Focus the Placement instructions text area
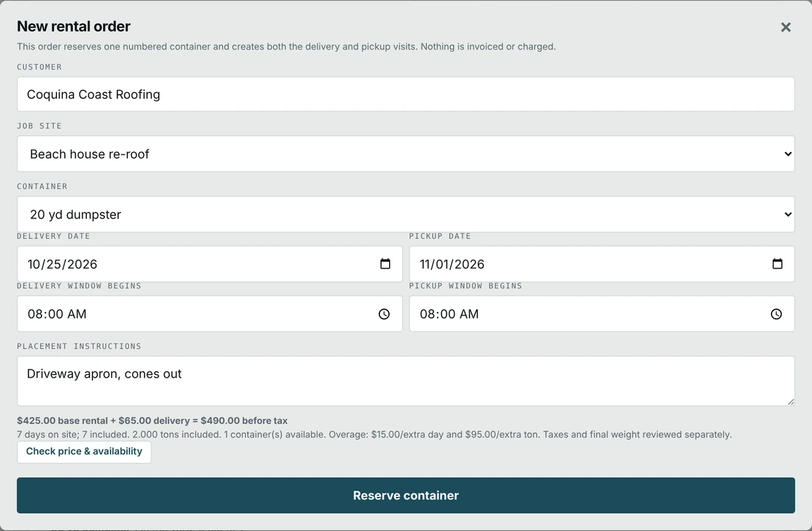This screenshot has width=812, height=531. pyautogui.click(x=405, y=381)
